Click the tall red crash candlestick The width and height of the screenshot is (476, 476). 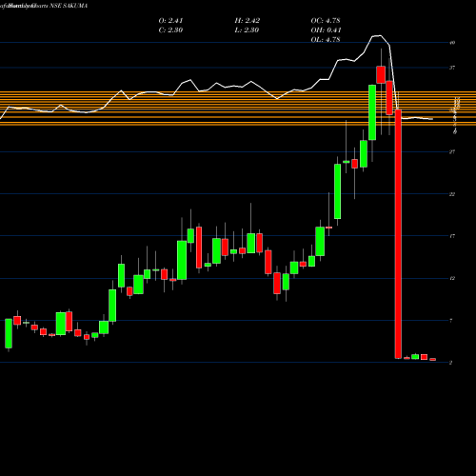point(398,234)
